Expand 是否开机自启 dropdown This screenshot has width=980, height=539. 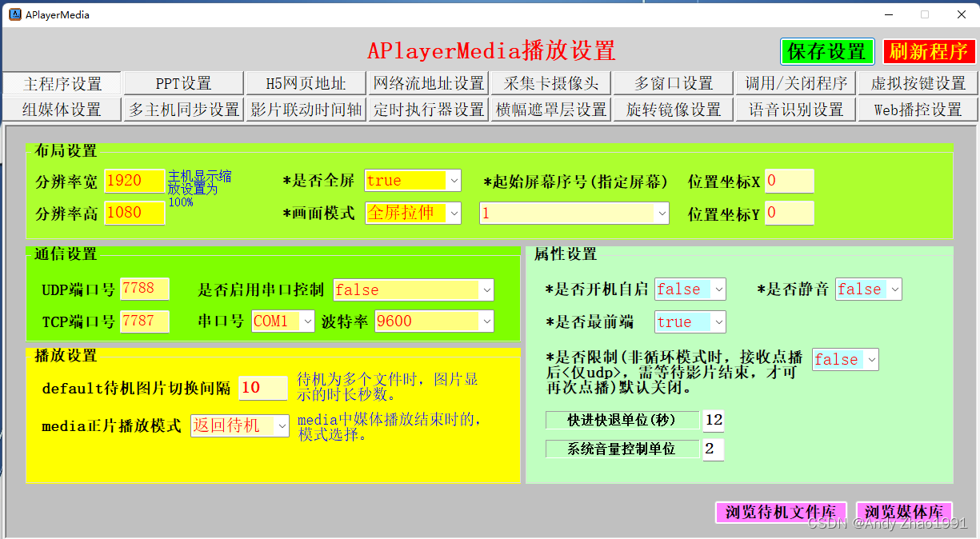click(690, 289)
